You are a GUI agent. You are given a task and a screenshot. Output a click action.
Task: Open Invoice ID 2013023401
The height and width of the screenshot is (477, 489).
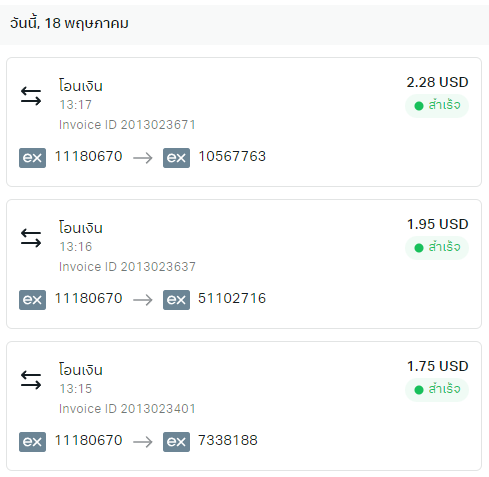(x=127, y=409)
